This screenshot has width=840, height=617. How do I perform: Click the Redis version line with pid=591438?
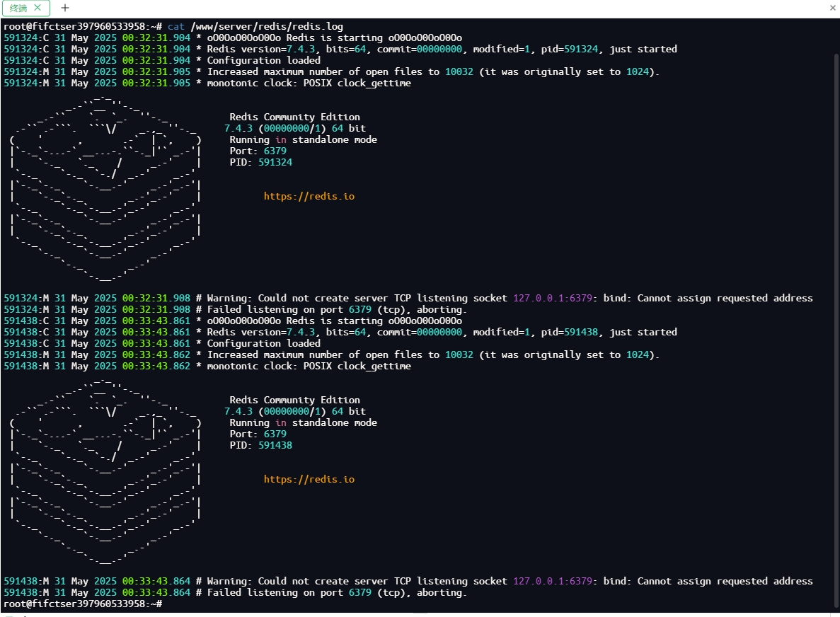340,332
